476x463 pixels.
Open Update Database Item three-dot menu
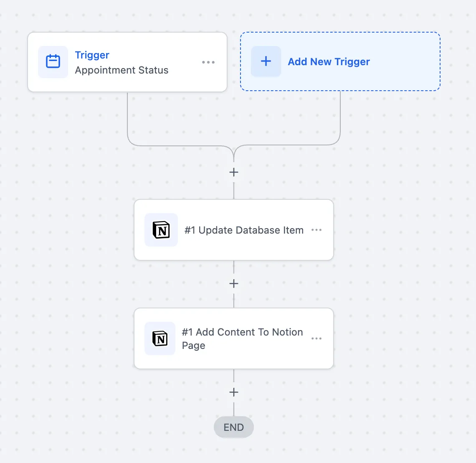pos(316,230)
